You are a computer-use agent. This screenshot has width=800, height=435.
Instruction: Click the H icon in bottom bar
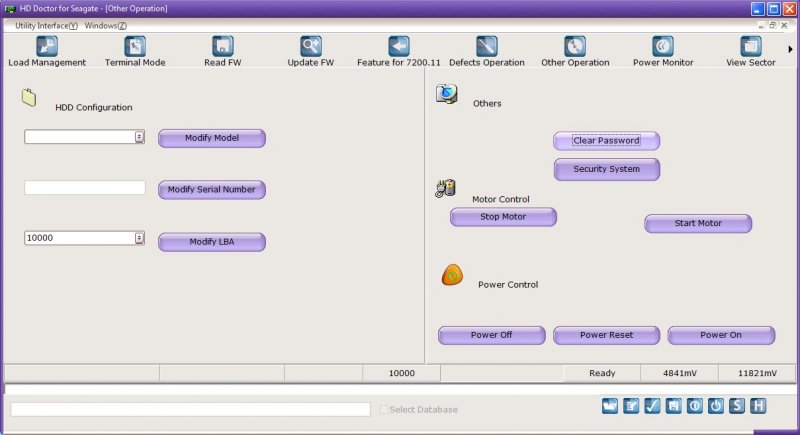point(758,406)
